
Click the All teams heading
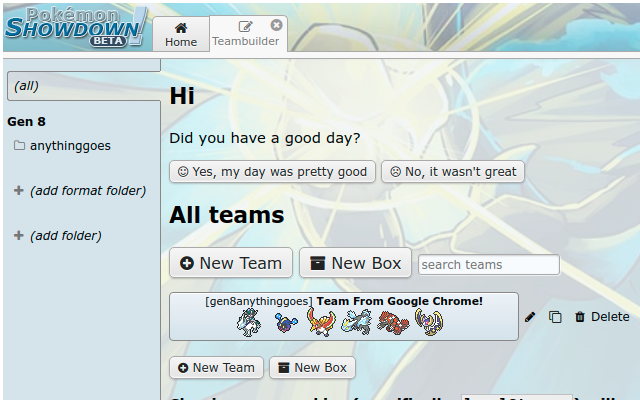click(x=227, y=215)
